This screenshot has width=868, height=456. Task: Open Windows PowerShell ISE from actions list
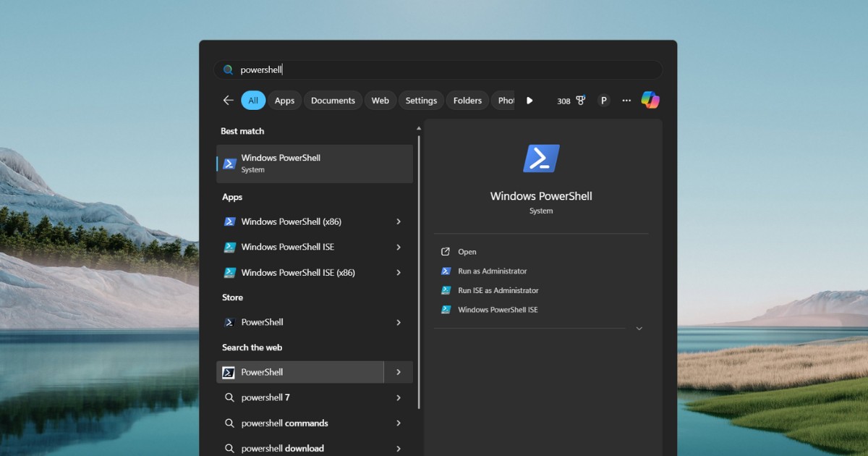click(x=498, y=310)
